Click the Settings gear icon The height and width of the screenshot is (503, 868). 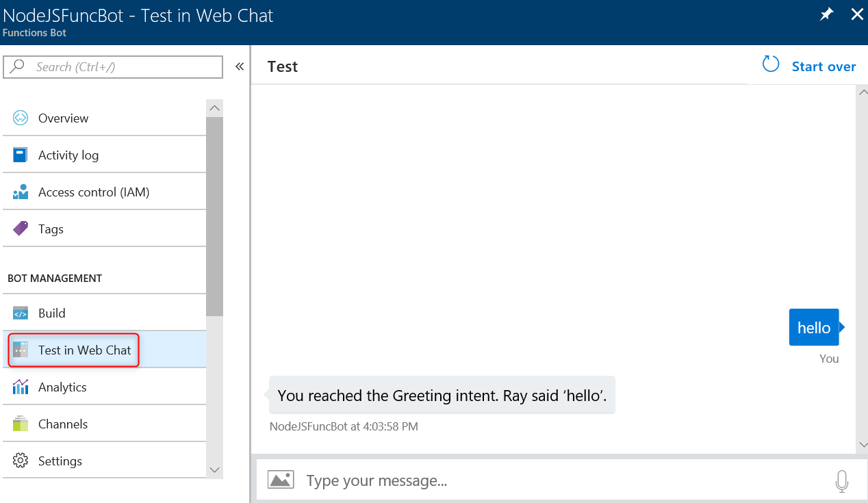21,461
